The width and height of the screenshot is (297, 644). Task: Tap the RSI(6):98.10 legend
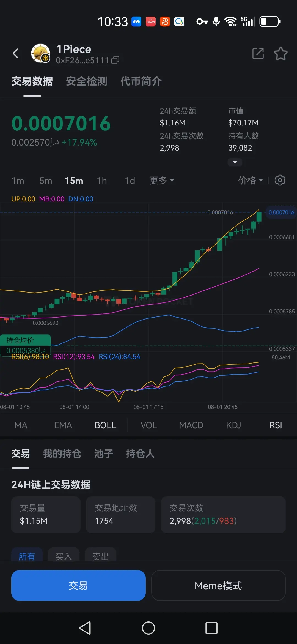click(30, 357)
